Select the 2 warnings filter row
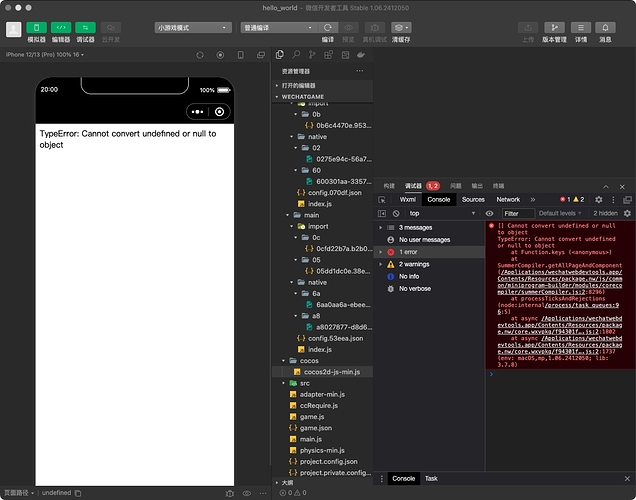This screenshot has height=500, width=636. click(430, 264)
